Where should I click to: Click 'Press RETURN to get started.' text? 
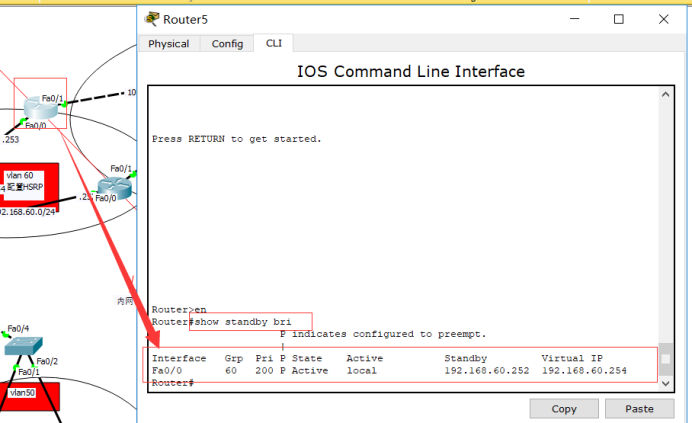point(237,139)
